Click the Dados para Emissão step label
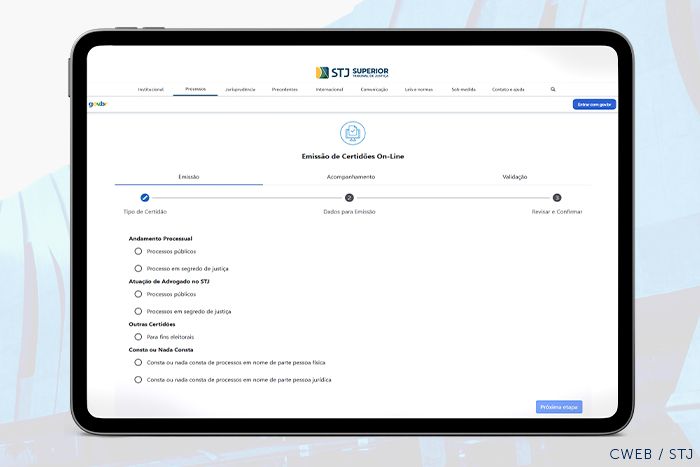Image resolution: width=700 pixels, height=467 pixels. 349,212
